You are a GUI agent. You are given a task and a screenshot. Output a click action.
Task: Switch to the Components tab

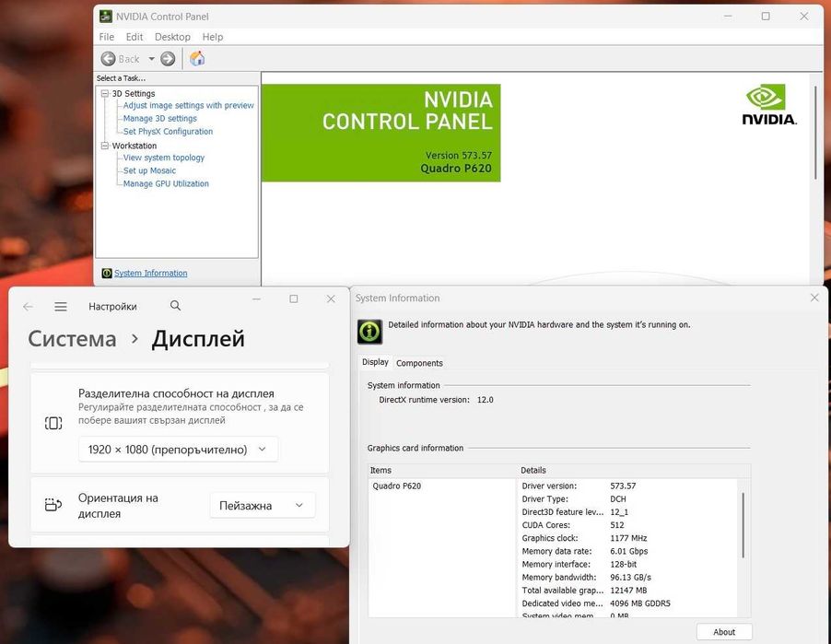(419, 363)
